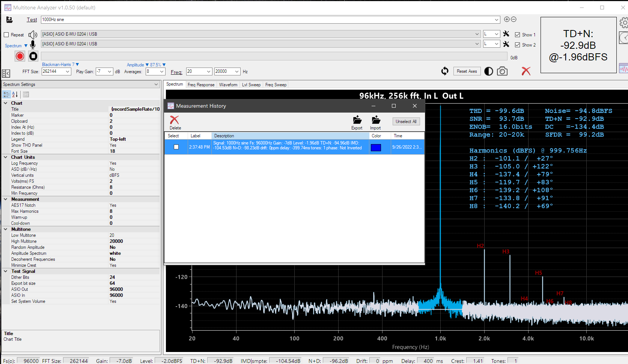Click the load test file icon
628x364 pixels.
[x=9, y=20]
